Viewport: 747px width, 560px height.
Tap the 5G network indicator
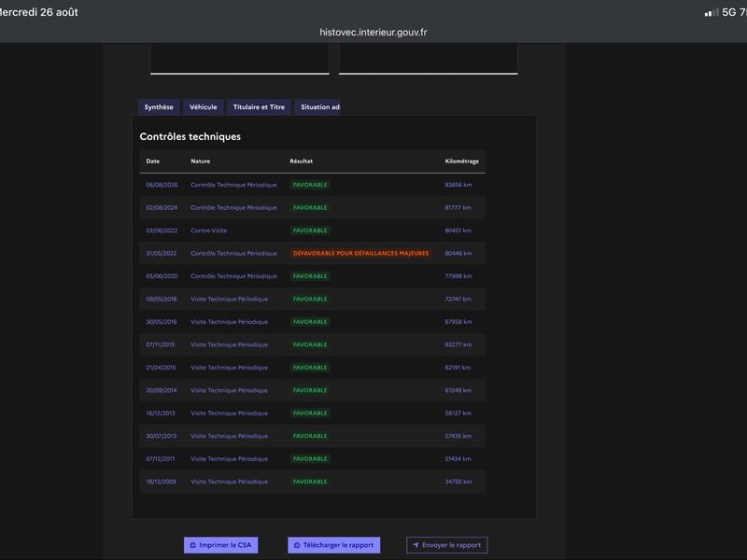(x=729, y=12)
